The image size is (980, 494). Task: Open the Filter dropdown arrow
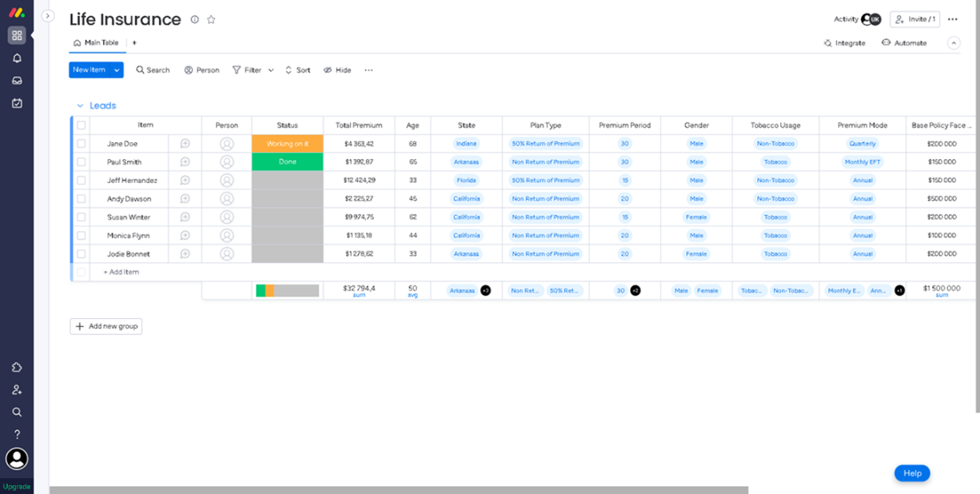click(x=271, y=70)
